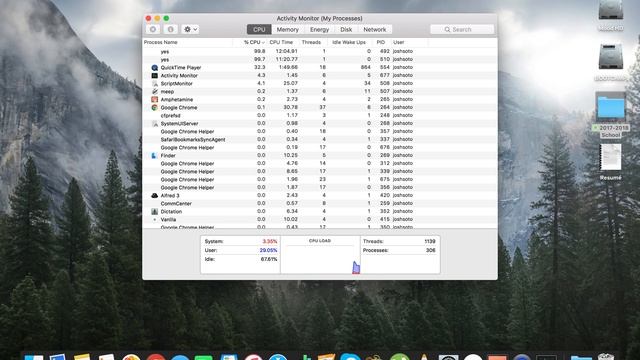Select Google Chrome Helper with PID 312

pos(320,163)
